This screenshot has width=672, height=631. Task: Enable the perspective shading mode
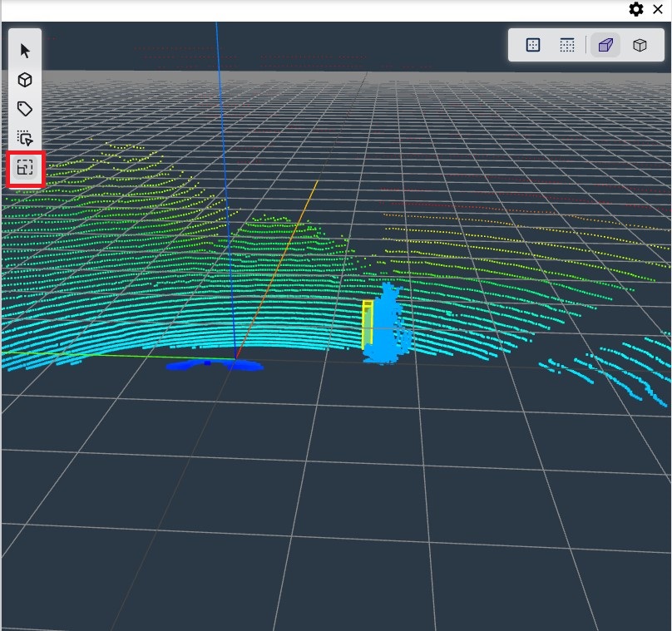605,45
